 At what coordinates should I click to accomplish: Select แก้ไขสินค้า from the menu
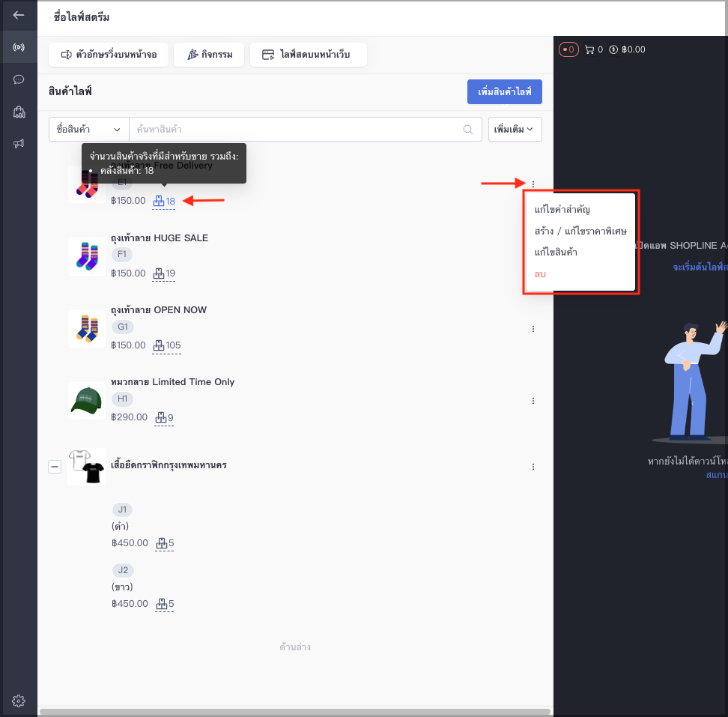(x=556, y=252)
